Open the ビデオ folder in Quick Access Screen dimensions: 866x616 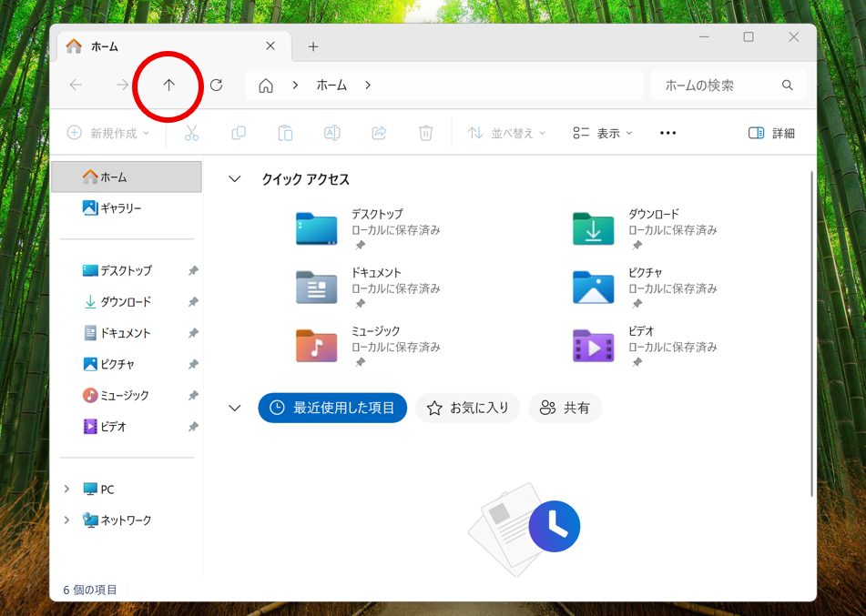point(594,347)
